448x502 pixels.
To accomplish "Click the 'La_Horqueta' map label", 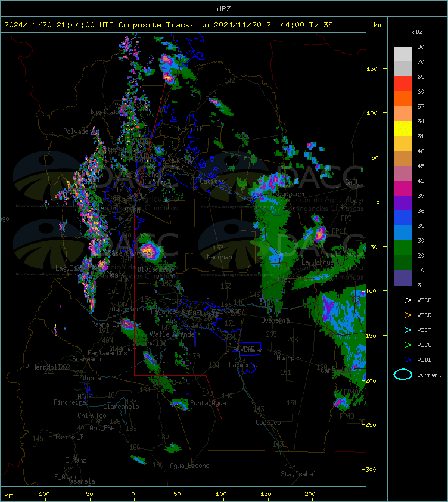I will (x=321, y=262).
